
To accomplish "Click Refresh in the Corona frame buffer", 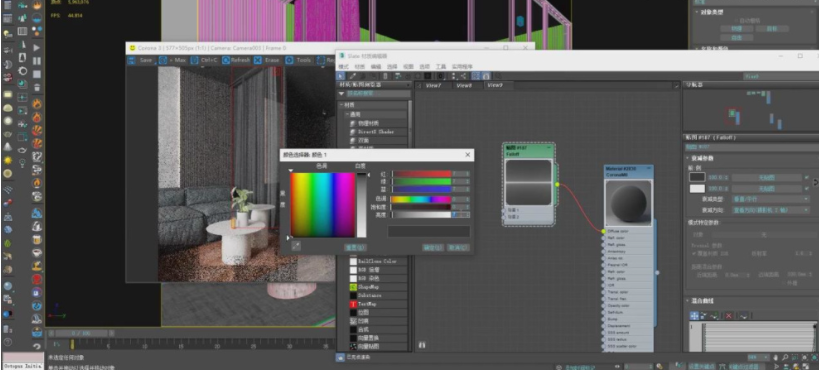I will [x=236, y=61].
